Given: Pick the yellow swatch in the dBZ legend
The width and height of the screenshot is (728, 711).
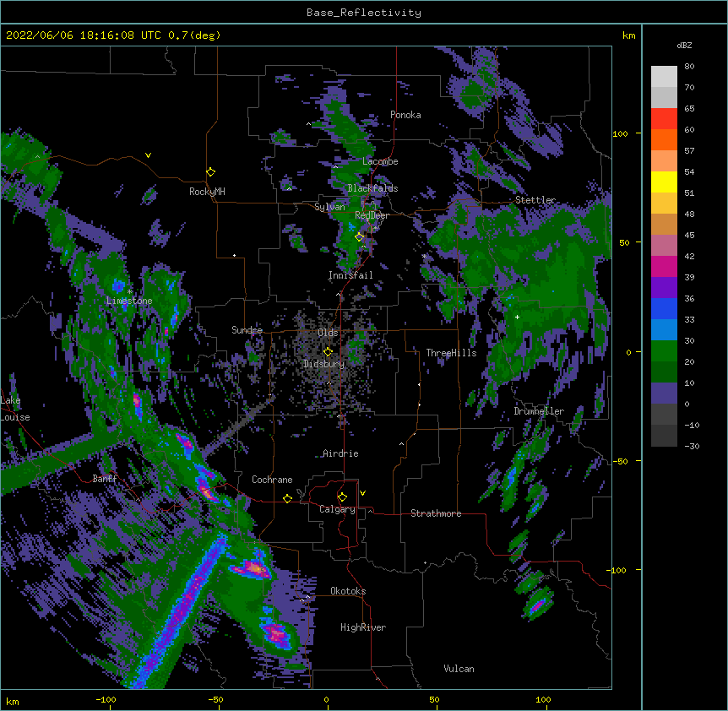Looking at the screenshot, I should coord(664,182).
